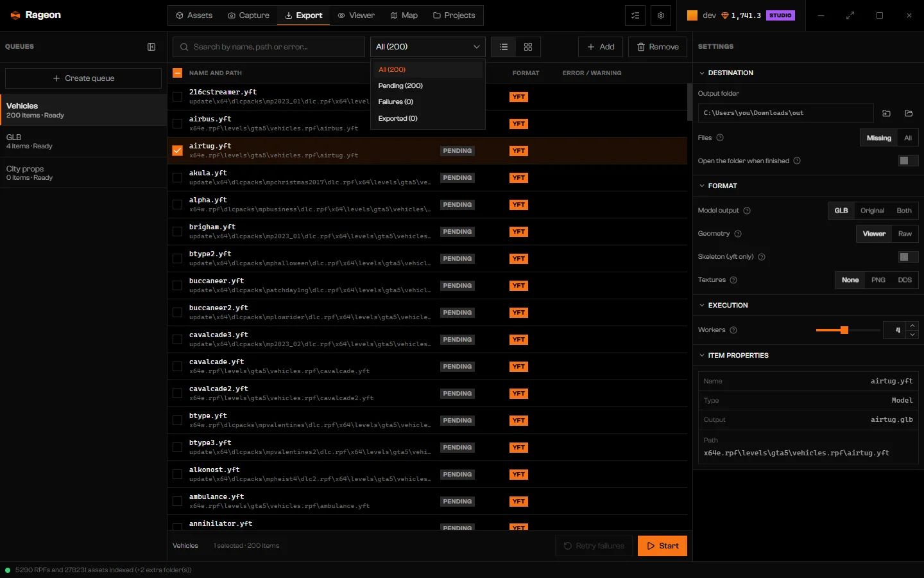The width and height of the screenshot is (924, 578).
Task: Select the GLB queue in sidebar
Action: click(x=83, y=142)
